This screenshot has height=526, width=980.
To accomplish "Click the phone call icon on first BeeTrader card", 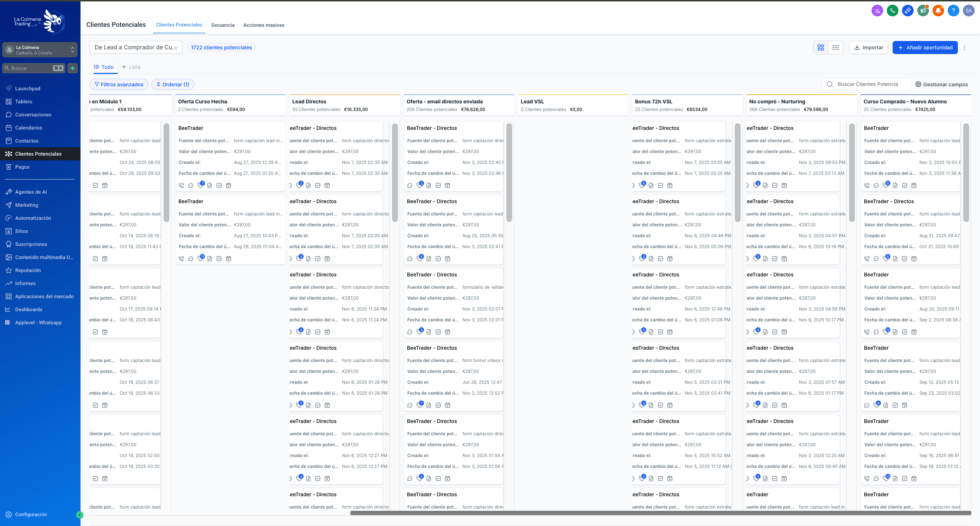I will pyautogui.click(x=181, y=185).
